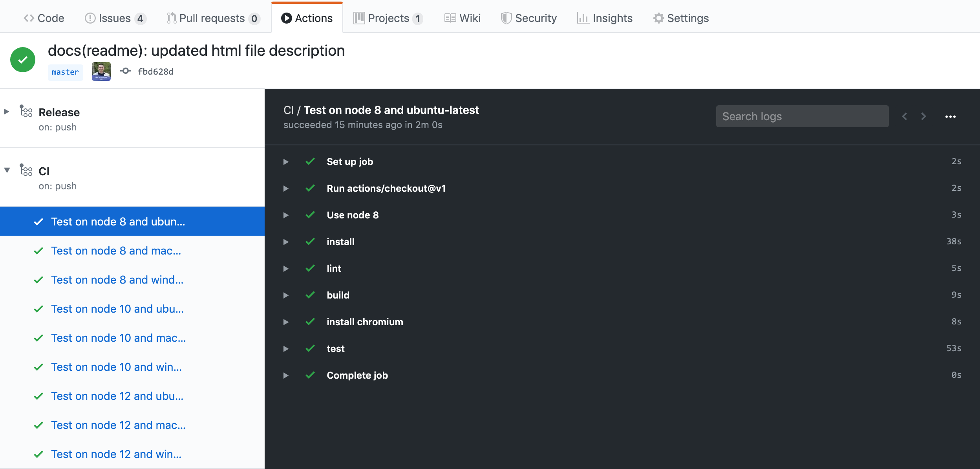This screenshot has height=469, width=980.
Task: Expand the Release workflow section
Action: pos(7,112)
